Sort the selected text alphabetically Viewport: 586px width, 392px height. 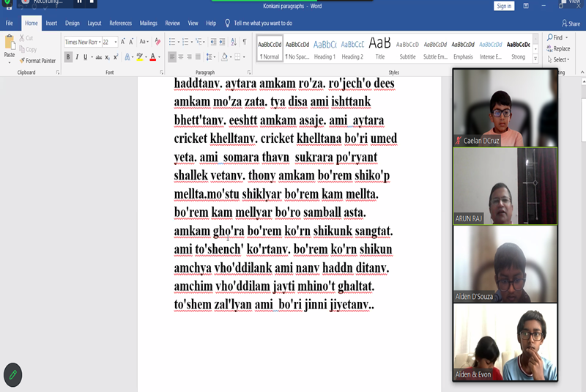tap(234, 42)
